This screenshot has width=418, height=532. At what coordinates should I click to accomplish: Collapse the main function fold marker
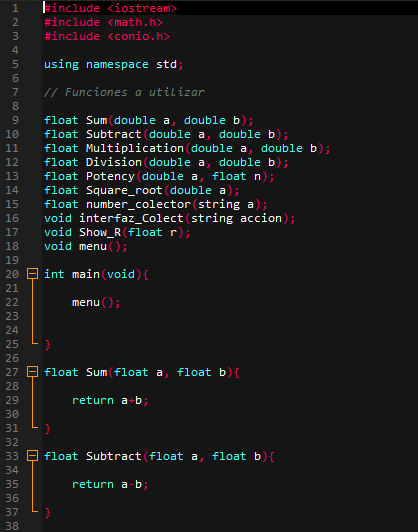click(x=32, y=273)
